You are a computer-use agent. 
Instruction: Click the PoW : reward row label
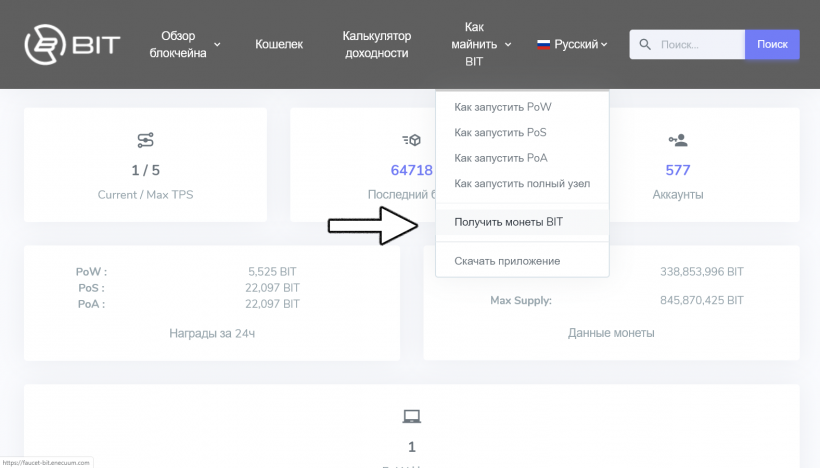coord(92,272)
